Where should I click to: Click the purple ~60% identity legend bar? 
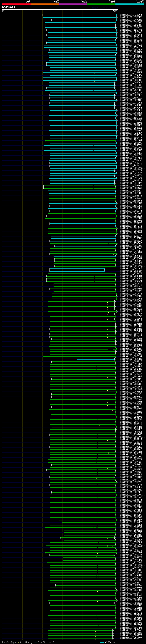point(73,4)
